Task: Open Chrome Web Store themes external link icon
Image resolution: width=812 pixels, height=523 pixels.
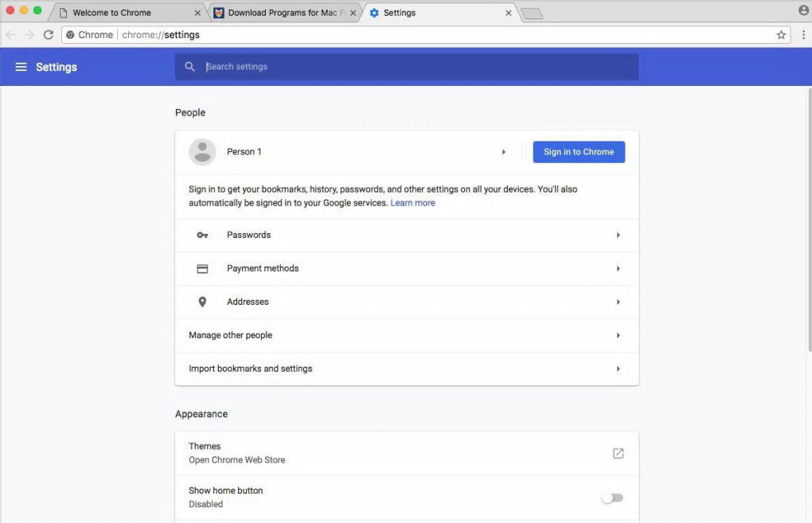Action: tap(618, 453)
